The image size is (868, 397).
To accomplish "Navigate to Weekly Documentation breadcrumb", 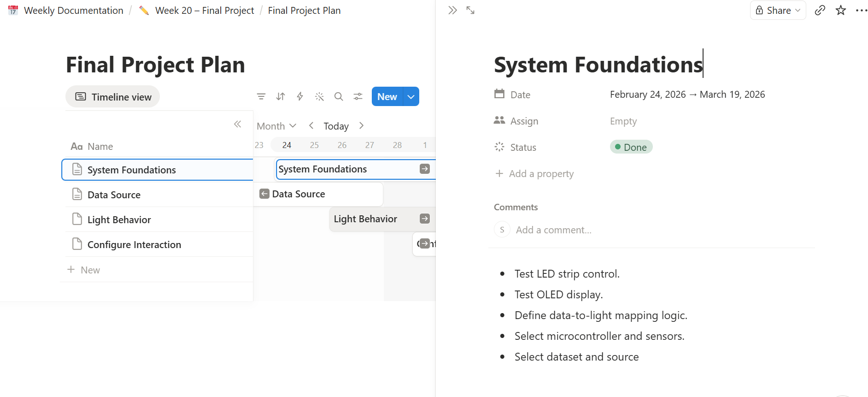I will (74, 10).
